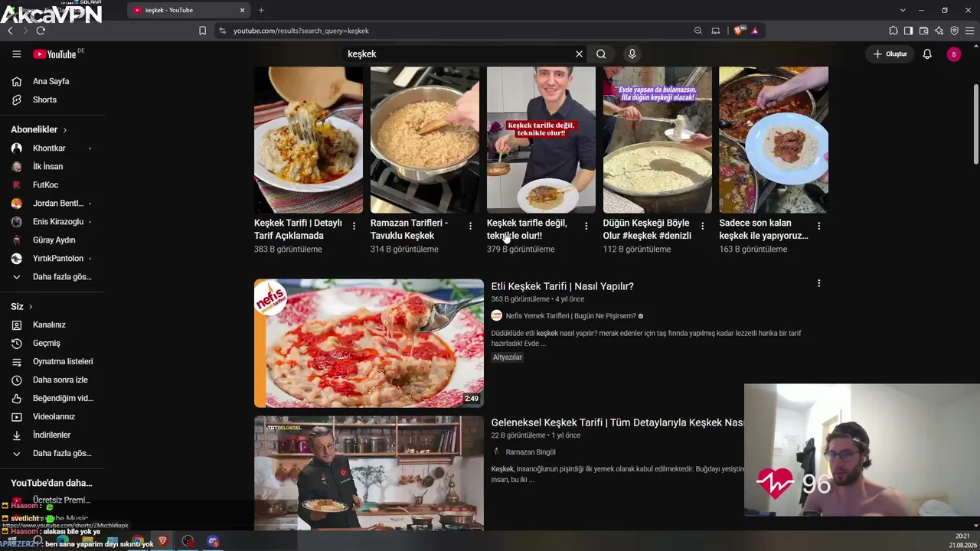Open İndirilenler downloads
The image size is (980, 551).
[x=53, y=435]
